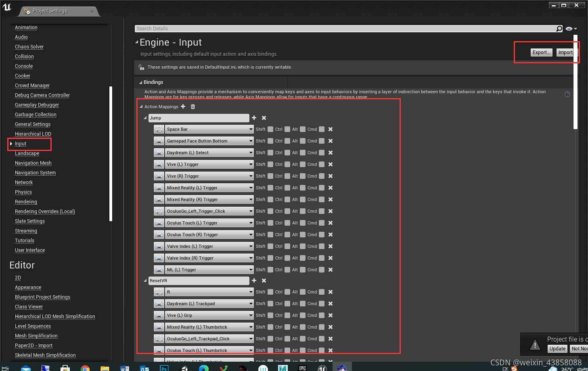The image size is (588, 371).
Task: Open the Mixed Reality (L) Trigger key dropdown
Action: [x=209, y=188]
